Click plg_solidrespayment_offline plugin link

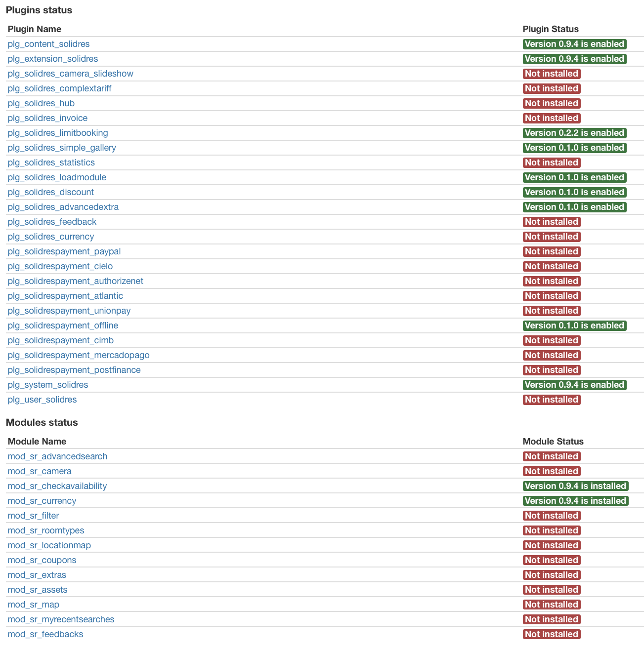tap(63, 325)
